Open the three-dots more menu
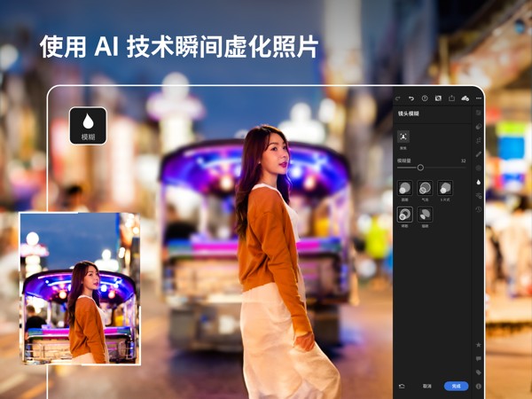This screenshot has width=532, height=399. (479, 98)
